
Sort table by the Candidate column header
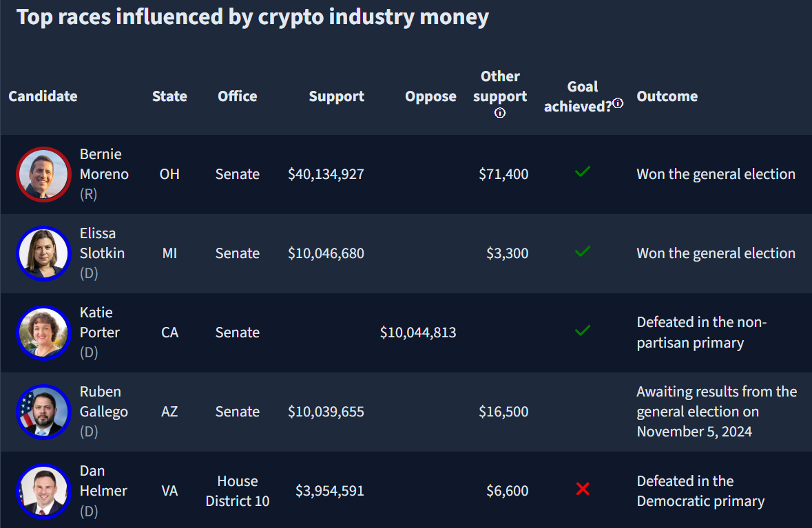click(43, 96)
